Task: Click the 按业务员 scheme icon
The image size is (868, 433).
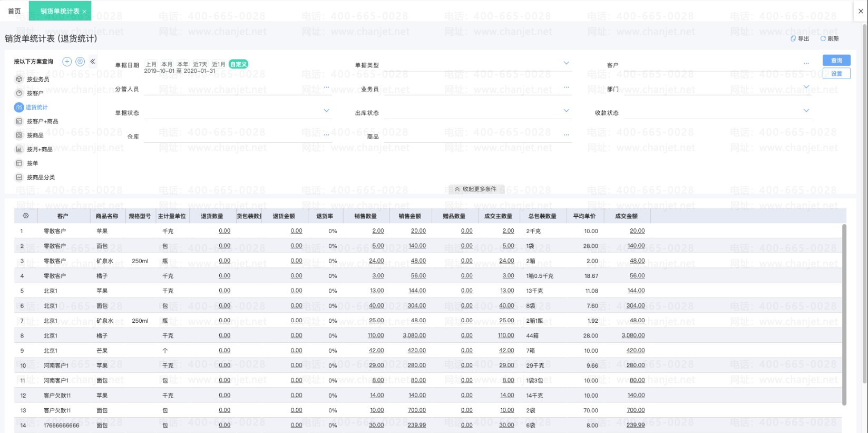Action: [x=19, y=79]
